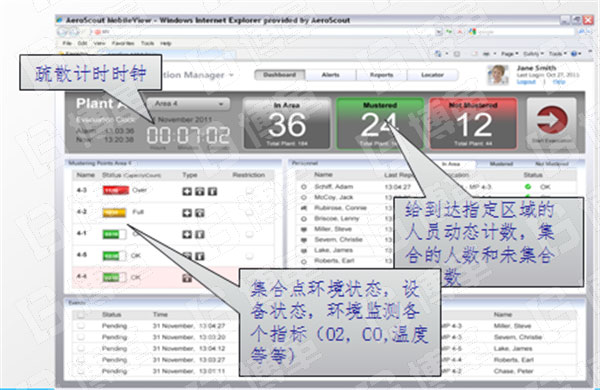The height and width of the screenshot is (390, 600).
Task: Click the red Over capacity bar for 4-3
Action: click(x=116, y=190)
